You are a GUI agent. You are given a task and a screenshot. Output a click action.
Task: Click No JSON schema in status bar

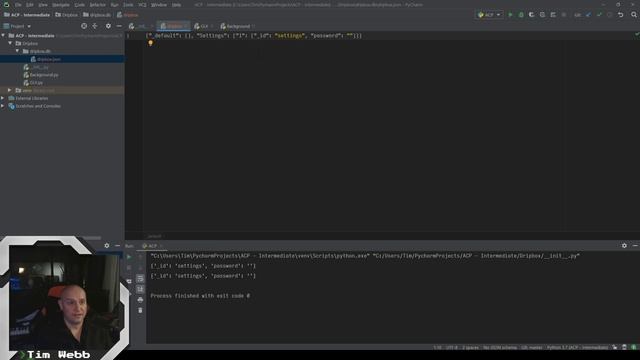tap(500, 348)
